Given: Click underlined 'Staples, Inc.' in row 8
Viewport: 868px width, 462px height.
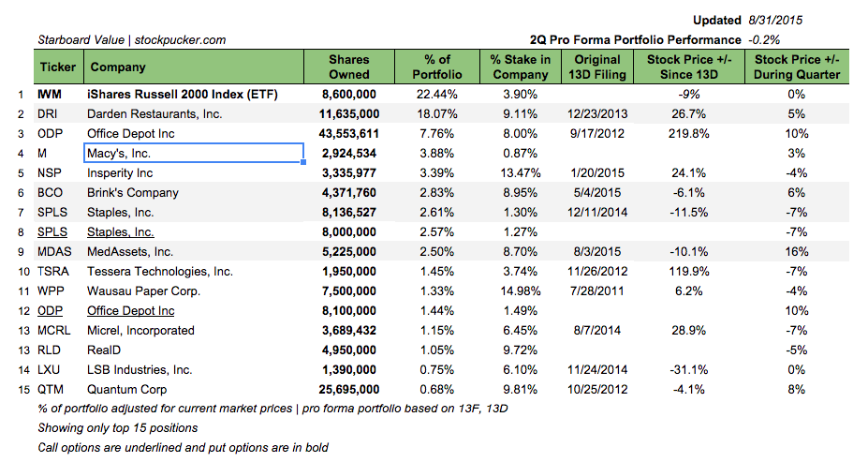Looking at the screenshot, I should 121,232.
